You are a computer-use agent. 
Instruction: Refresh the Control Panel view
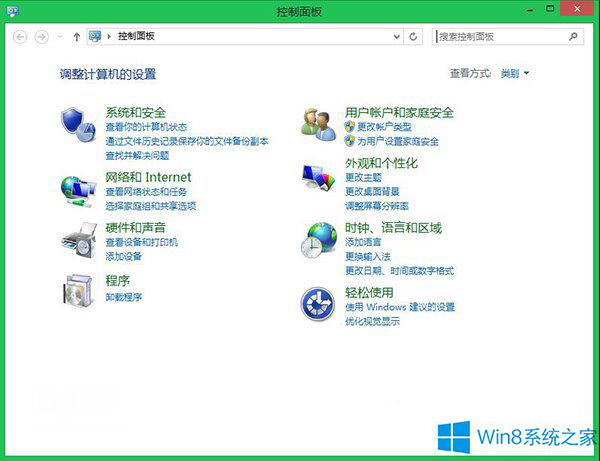point(413,37)
